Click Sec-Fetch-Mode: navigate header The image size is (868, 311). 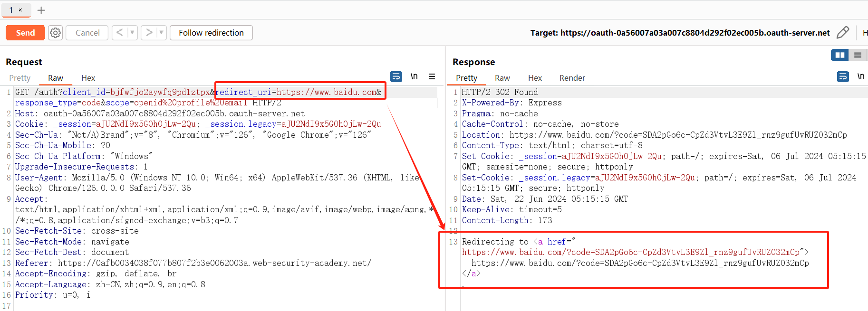72,242
